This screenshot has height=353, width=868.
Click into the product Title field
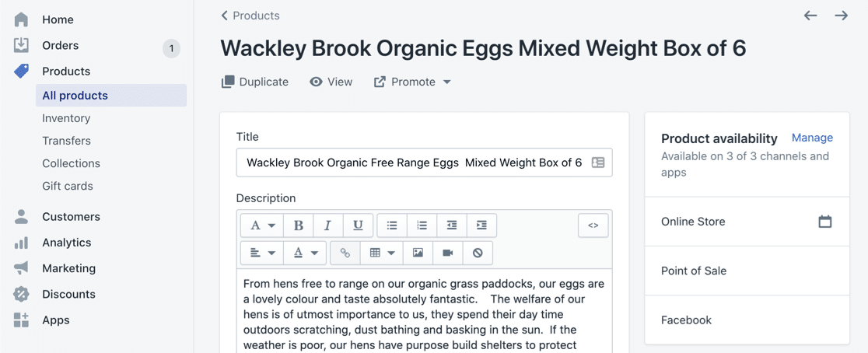(x=414, y=163)
